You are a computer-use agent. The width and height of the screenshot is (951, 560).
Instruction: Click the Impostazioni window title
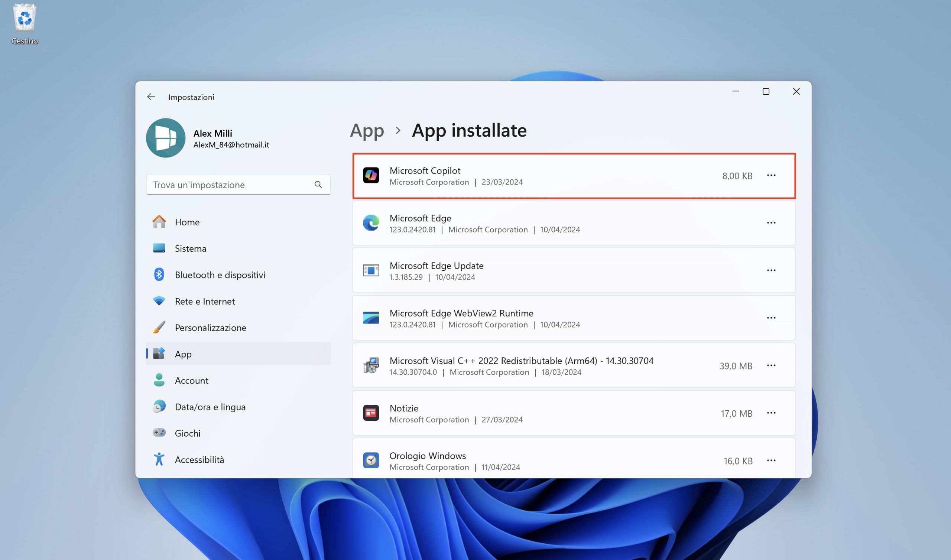pos(191,97)
